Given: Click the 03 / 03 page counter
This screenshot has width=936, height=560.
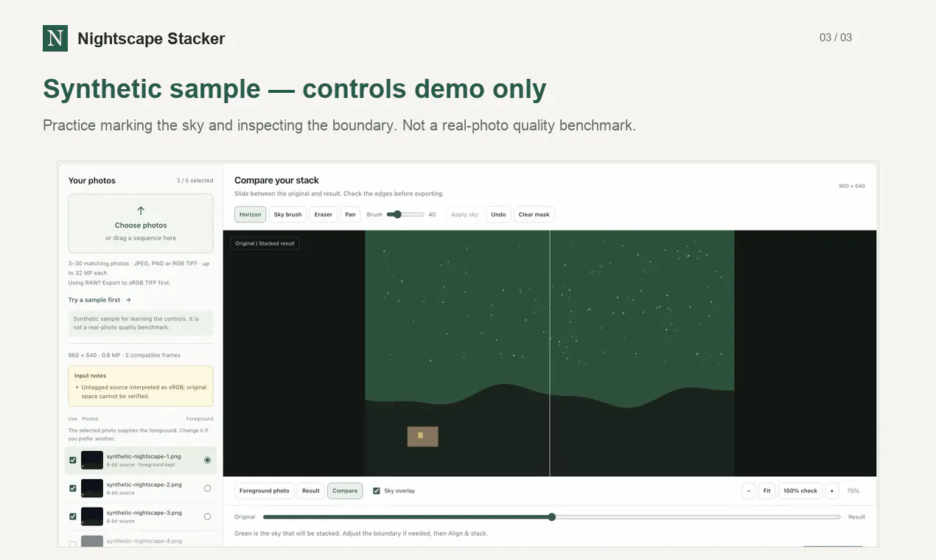Looking at the screenshot, I should (x=836, y=38).
